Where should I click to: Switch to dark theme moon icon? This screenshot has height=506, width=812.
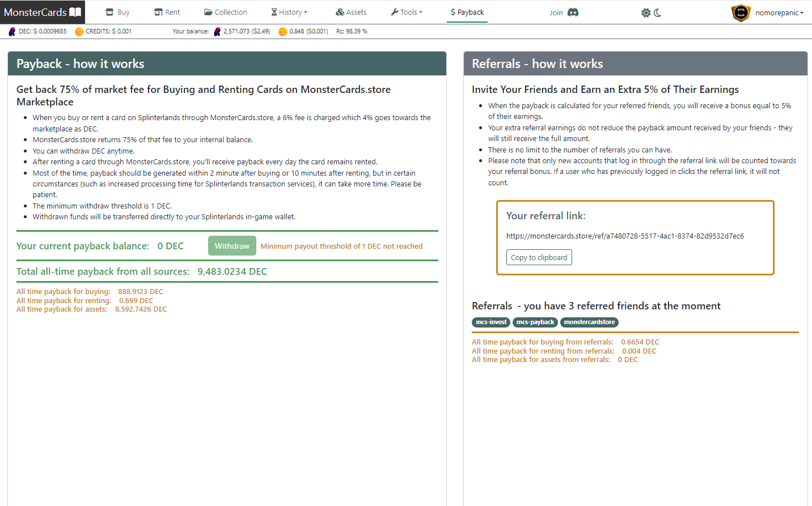point(658,12)
